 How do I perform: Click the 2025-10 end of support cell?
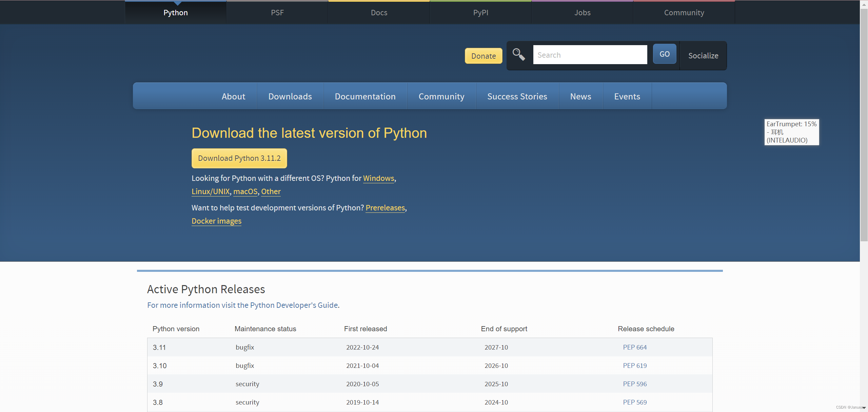click(x=496, y=384)
